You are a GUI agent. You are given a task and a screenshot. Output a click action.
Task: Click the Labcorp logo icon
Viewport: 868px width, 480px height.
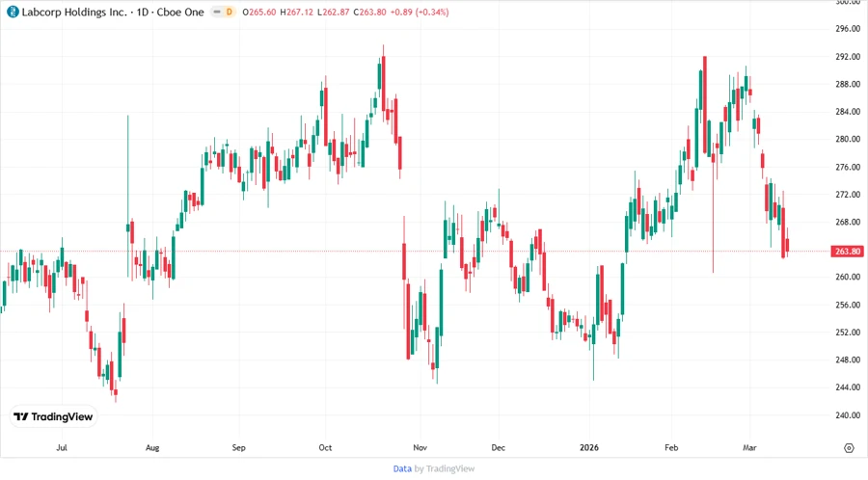pyautogui.click(x=13, y=12)
